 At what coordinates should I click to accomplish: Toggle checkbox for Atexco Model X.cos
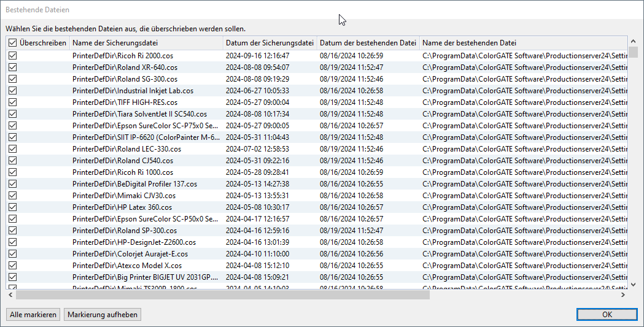[12, 266]
